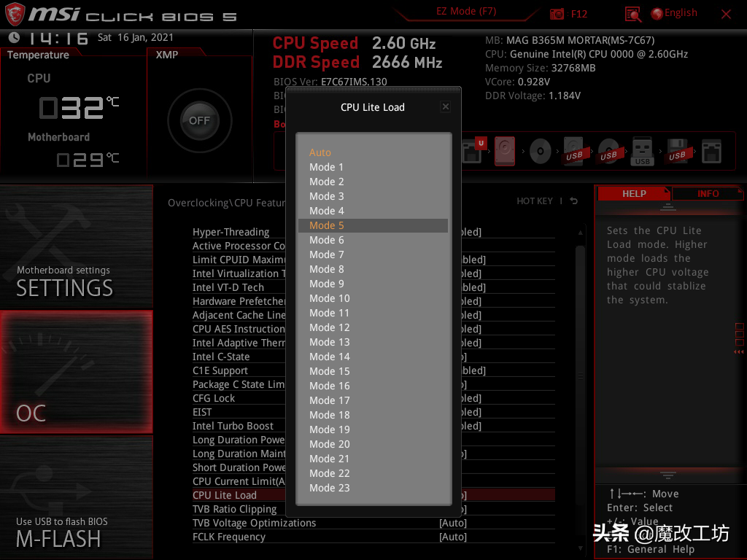
Task: Click Intel Turbo Boost setting
Action: coord(373,426)
